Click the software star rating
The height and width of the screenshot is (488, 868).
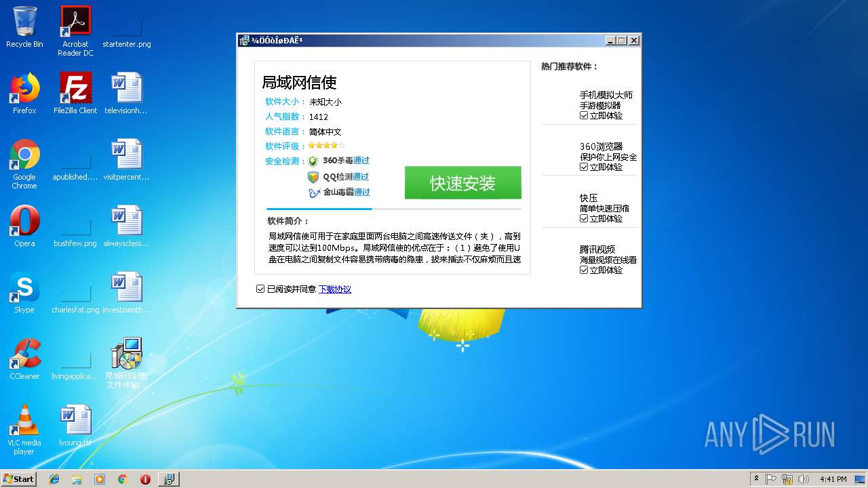pos(327,146)
